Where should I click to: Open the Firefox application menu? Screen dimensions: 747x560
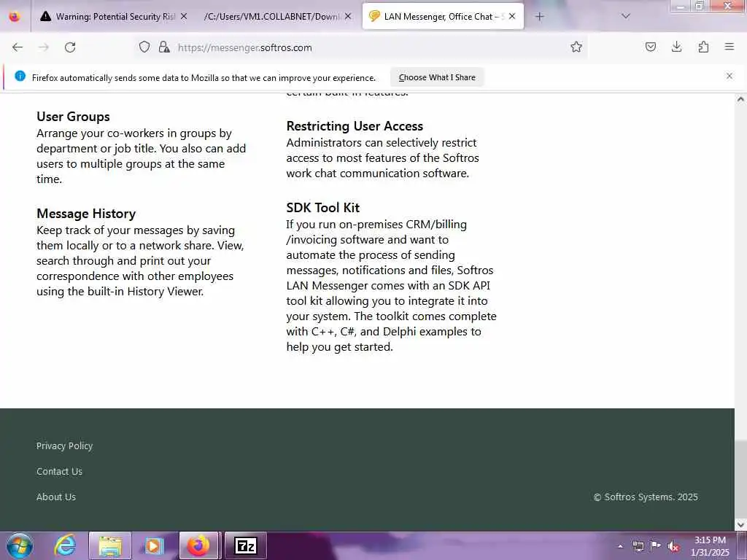pyautogui.click(x=729, y=47)
